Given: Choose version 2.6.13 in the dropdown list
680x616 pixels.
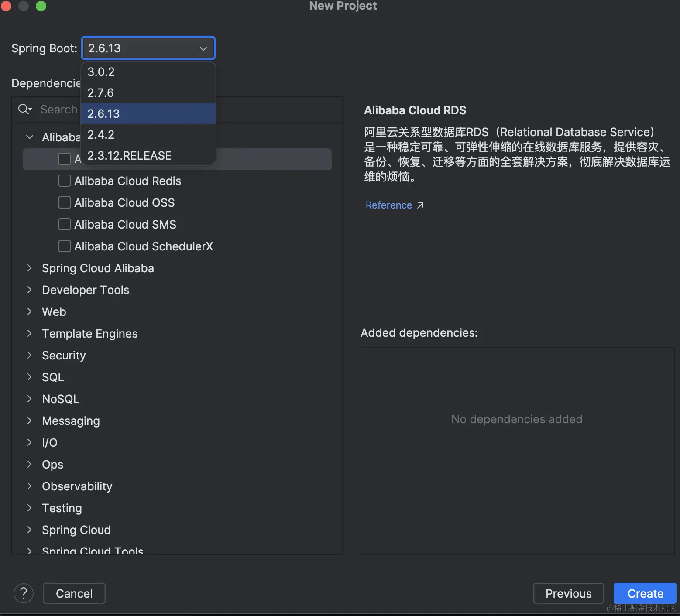Looking at the screenshot, I should coord(148,113).
